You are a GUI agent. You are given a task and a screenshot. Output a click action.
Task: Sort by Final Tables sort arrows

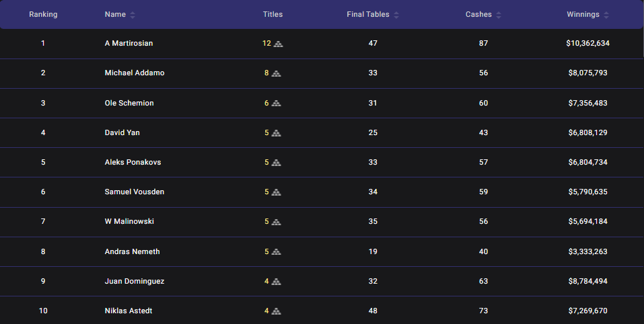point(396,15)
